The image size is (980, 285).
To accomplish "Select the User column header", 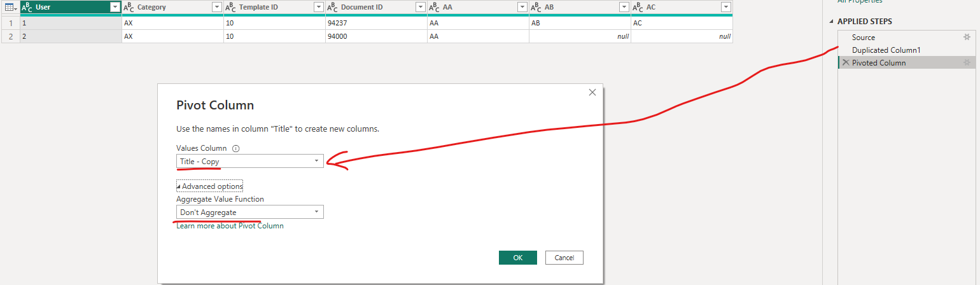I will coord(71,7).
